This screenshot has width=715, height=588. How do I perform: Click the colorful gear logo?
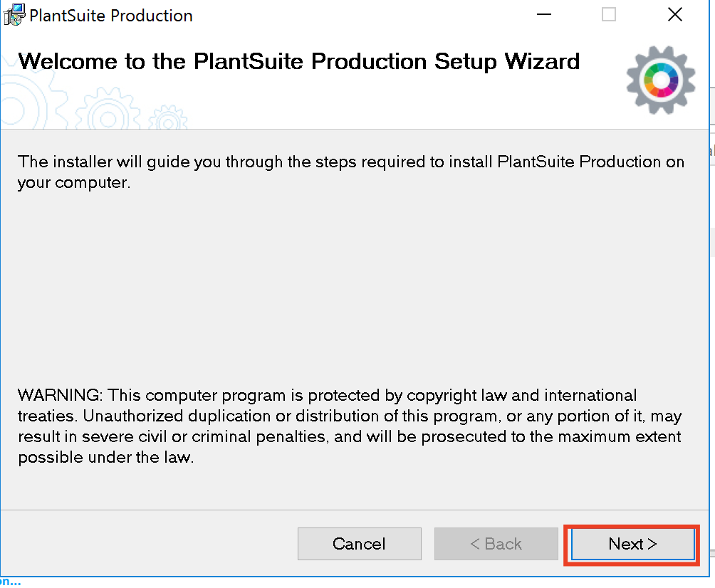[x=660, y=80]
